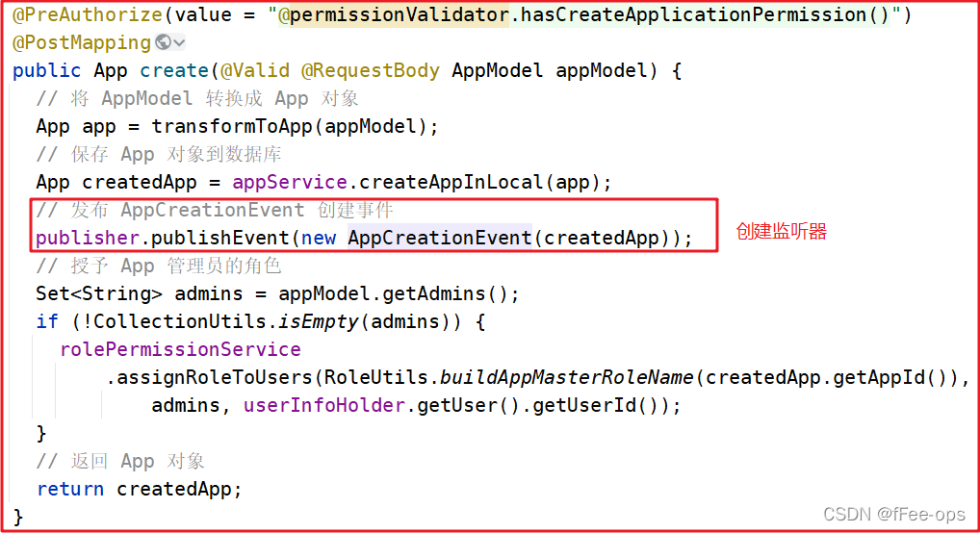The width and height of the screenshot is (980, 533).
Task: Click RoleUtils class name
Action: (375, 377)
